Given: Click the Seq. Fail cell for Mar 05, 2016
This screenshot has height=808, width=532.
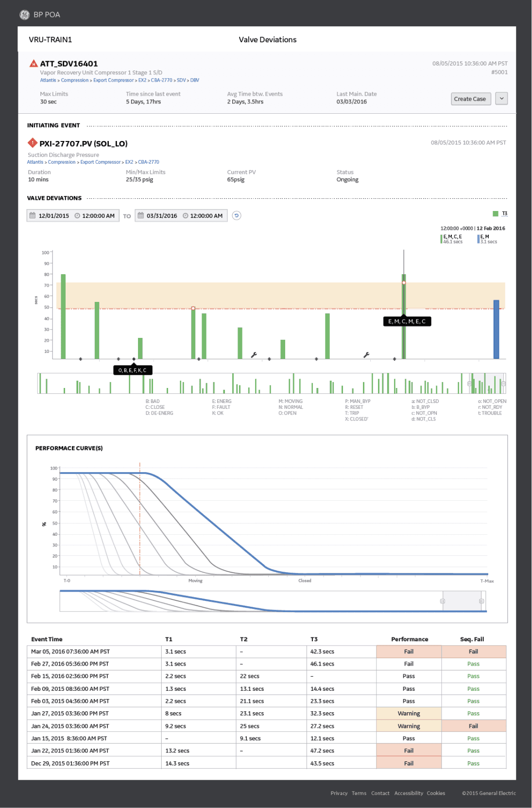Looking at the screenshot, I should click(x=474, y=651).
